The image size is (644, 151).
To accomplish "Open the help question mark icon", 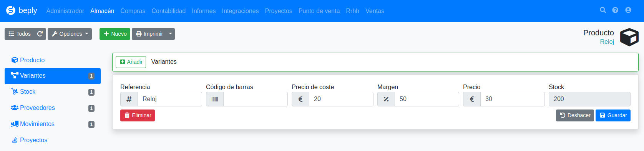I will [x=615, y=10].
